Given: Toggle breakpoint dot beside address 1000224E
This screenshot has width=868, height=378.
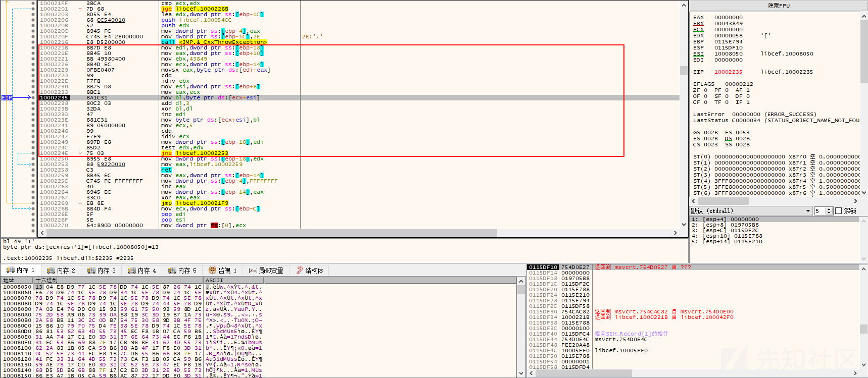Looking at the screenshot, I should pyautogui.click(x=33, y=153).
